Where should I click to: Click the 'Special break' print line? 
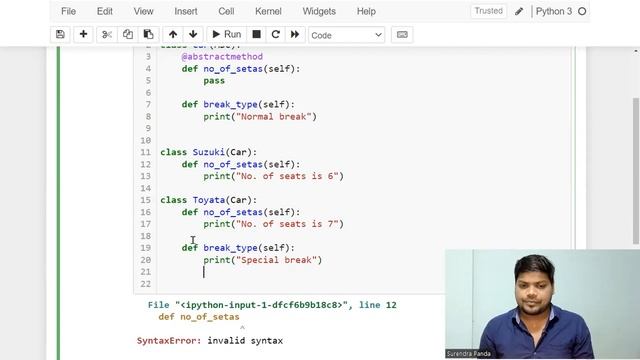click(x=263, y=260)
